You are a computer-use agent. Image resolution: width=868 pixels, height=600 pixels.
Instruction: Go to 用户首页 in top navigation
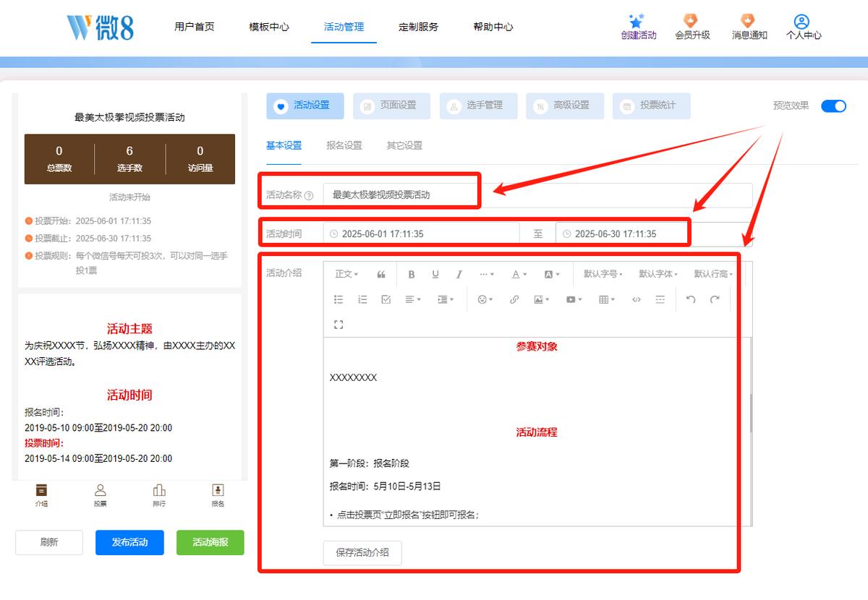tap(194, 27)
